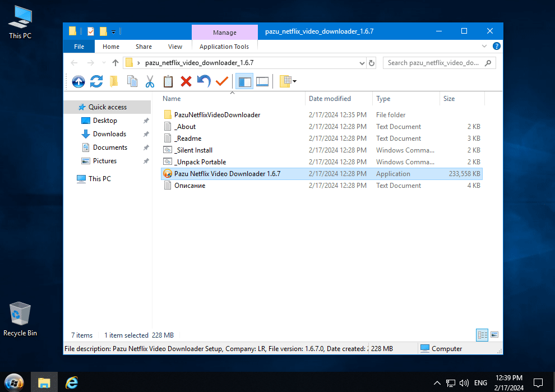Click the Back navigation arrow
The height and width of the screenshot is (392, 555).
[x=75, y=63]
